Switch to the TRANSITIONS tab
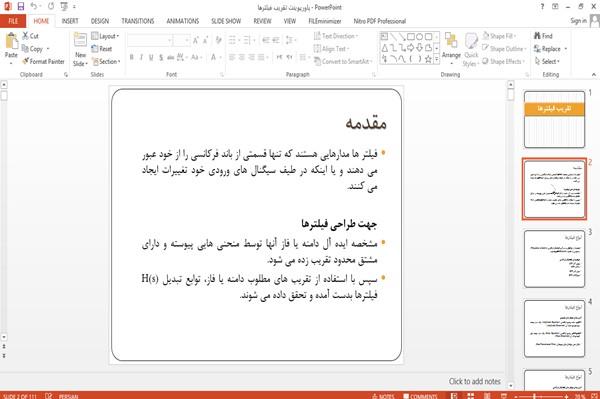Screen dimensions: 600x399 pyautogui.click(x=138, y=21)
